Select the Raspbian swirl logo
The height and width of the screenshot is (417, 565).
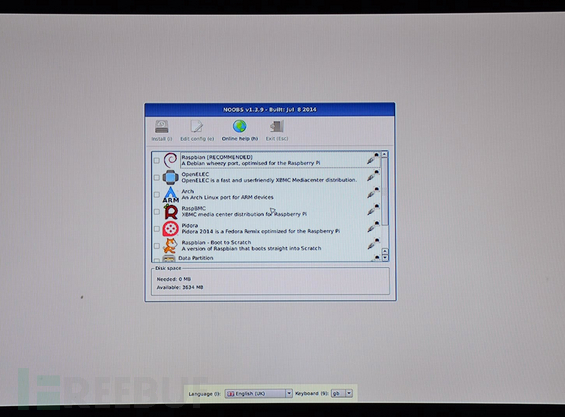(x=170, y=160)
